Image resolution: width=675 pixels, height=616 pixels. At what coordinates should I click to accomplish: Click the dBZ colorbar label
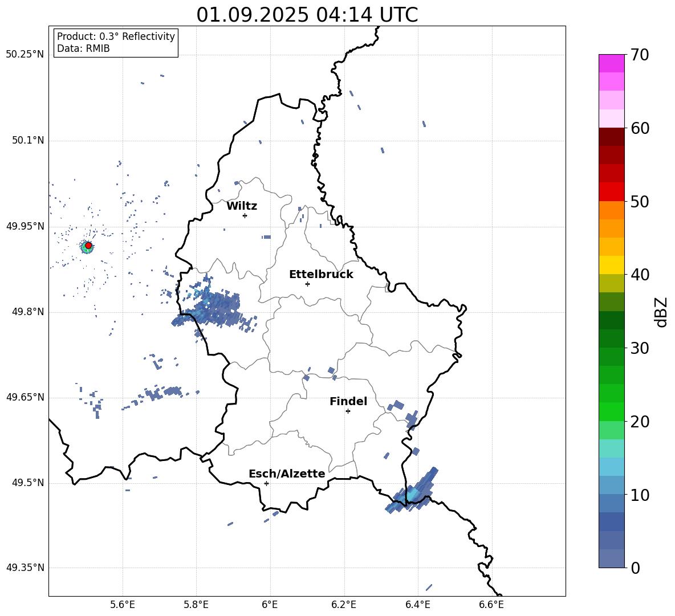661,312
